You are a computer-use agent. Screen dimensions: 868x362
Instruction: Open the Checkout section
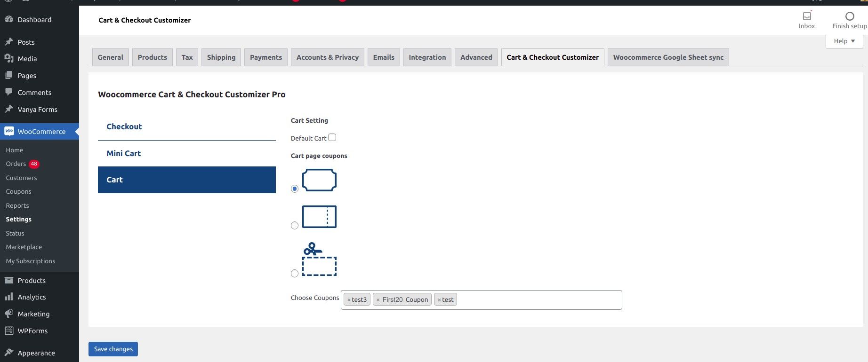pos(187,126)
